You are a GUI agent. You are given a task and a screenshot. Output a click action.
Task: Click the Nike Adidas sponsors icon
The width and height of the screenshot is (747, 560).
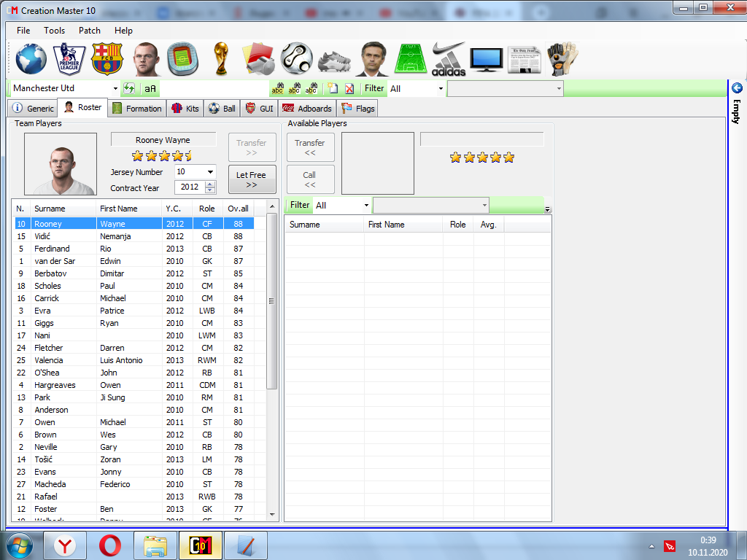(449, 58)
